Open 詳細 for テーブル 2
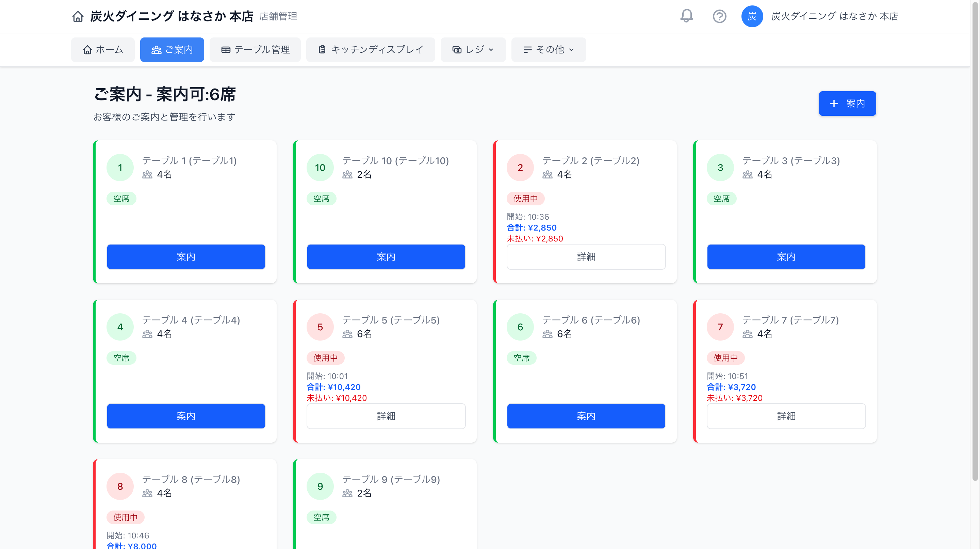This screenshot has width=980, height=549. coord(586,257)
